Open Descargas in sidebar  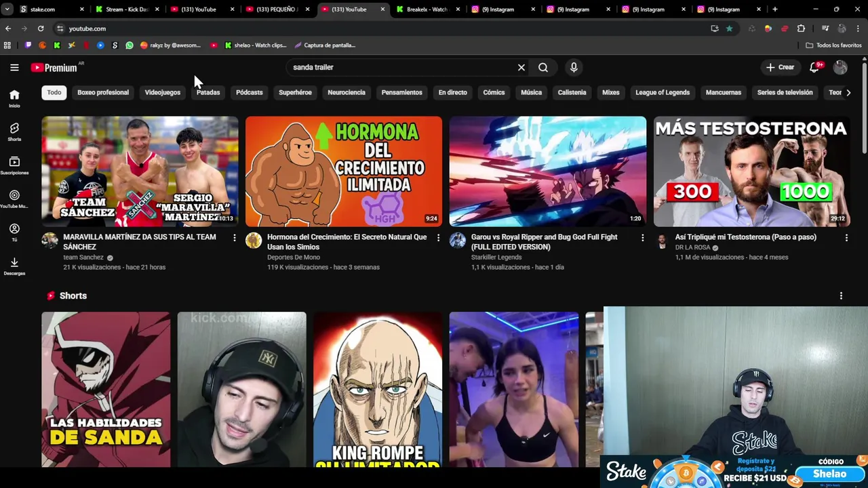coord(14,266)
